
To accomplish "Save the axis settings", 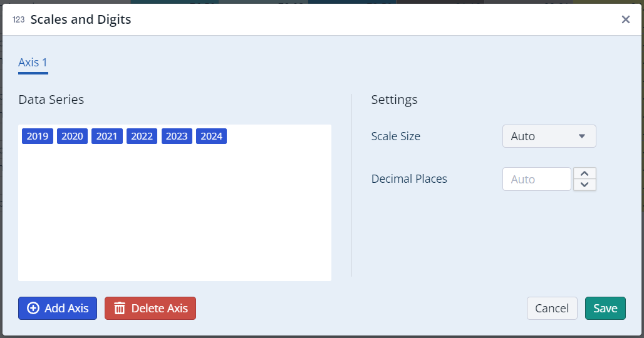I will [x=605, y=309].
